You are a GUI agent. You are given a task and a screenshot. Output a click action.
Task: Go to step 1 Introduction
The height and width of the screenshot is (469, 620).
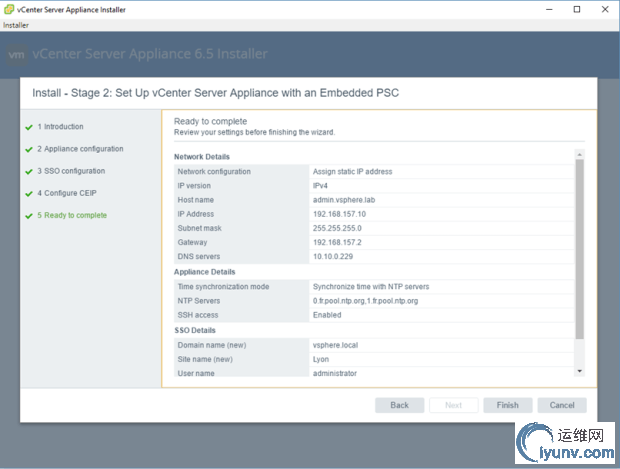[x=60, y=127]
